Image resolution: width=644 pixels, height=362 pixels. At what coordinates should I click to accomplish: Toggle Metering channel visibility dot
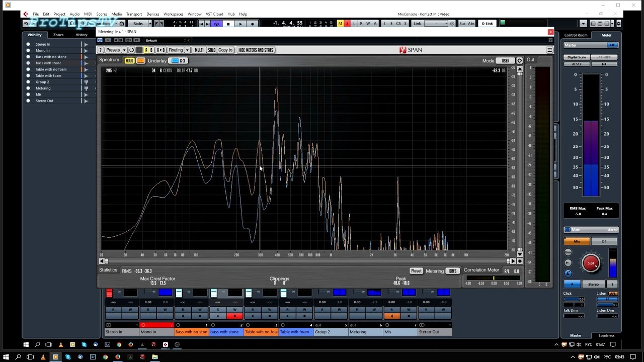(29, 88)
